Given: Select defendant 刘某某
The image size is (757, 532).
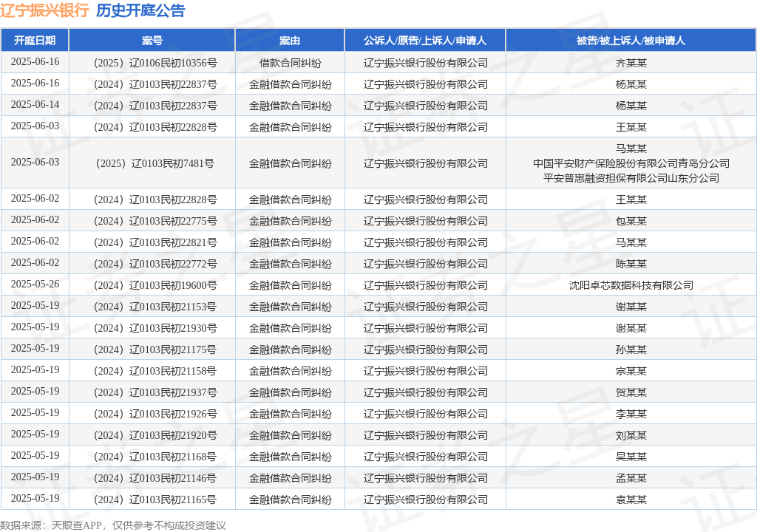Looking at the screenshot, I should click(631, 435).
